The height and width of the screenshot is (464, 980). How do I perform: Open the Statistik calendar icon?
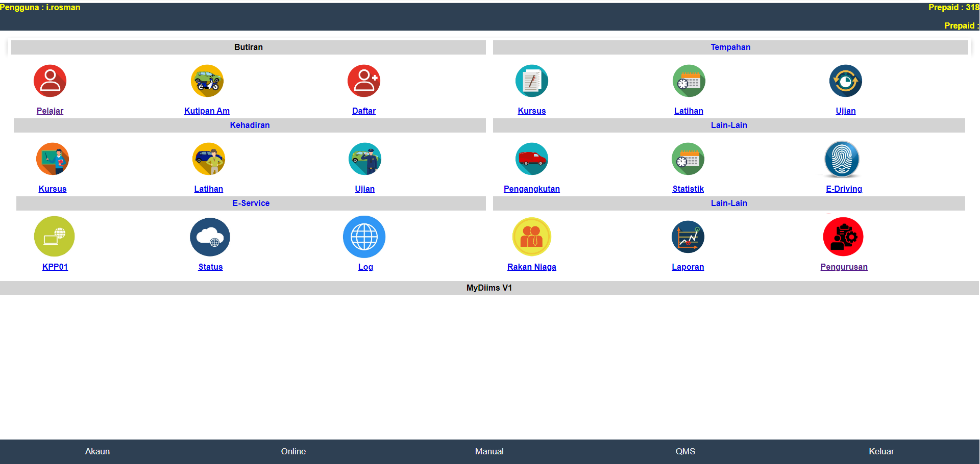click(x=688, y=159)
